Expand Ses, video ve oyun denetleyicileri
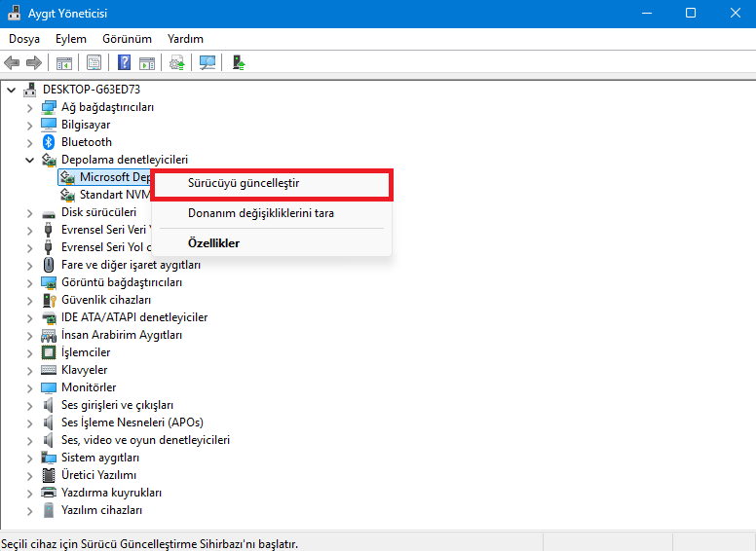Screen dimensions: 756x551 click(x=30, y=441)
